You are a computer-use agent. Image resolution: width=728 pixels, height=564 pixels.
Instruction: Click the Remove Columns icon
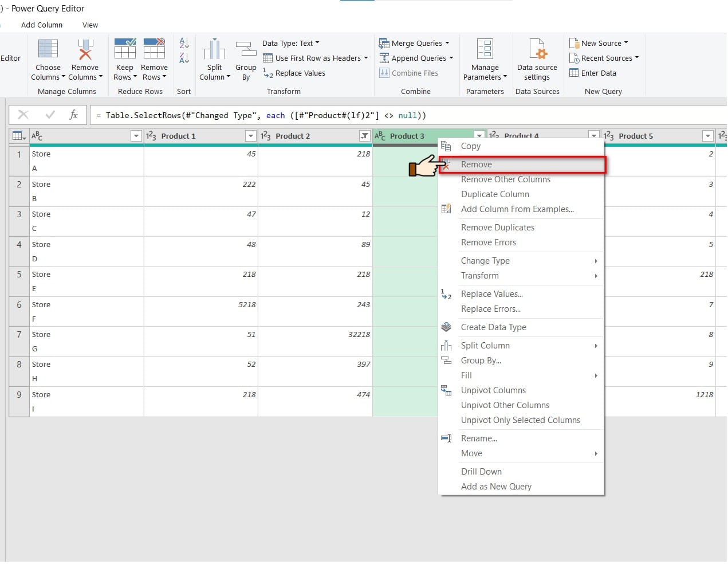click(x=85, y=49)
